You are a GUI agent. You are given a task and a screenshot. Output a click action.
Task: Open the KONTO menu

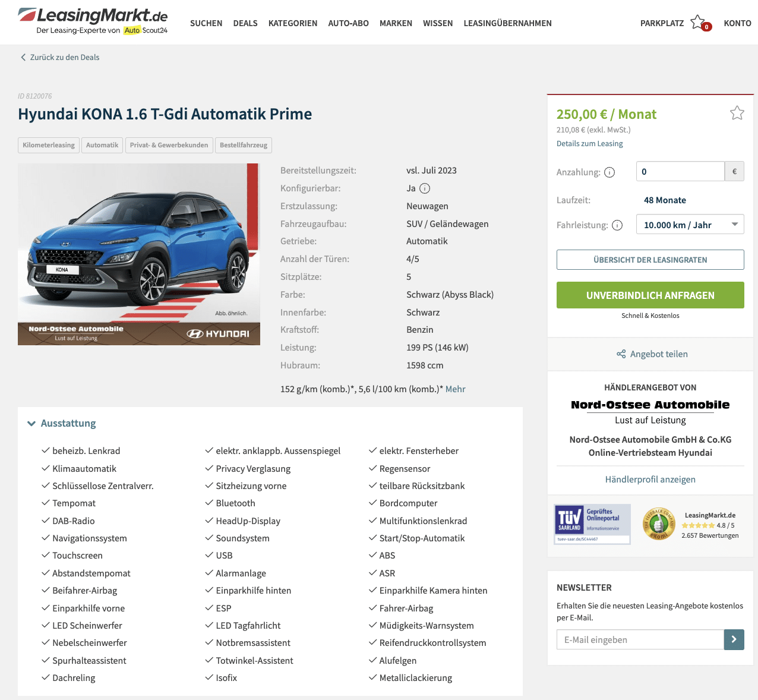(x=738, y=23)
